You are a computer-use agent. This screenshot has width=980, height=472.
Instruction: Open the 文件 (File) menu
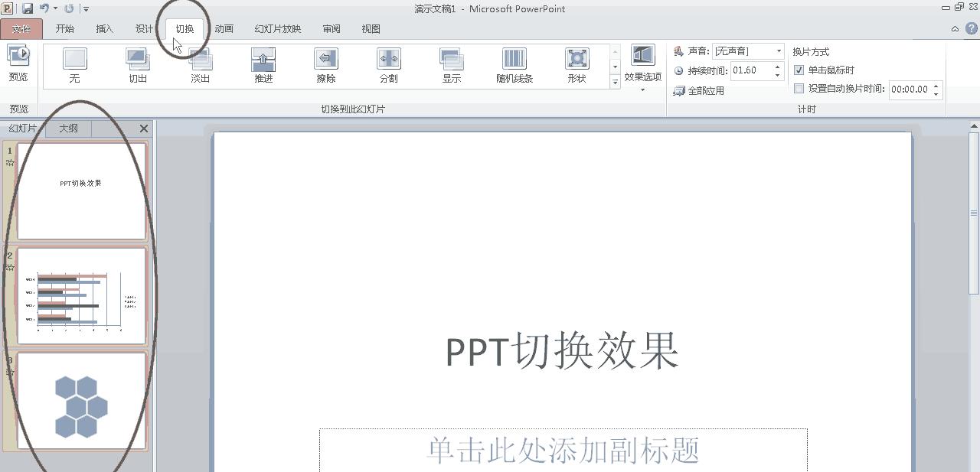pyautogui.click(x=21, y=28)
